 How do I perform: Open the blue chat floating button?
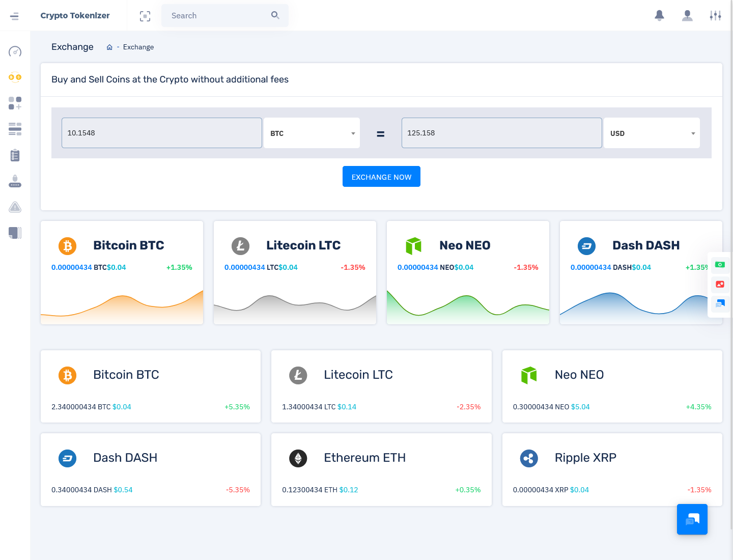pos(692,519)
